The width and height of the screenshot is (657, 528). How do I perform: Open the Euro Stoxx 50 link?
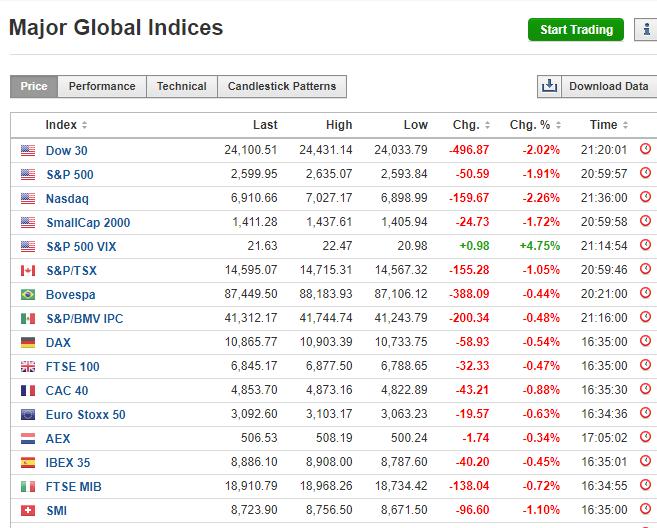pyautogui.click(x=86, y=415)
